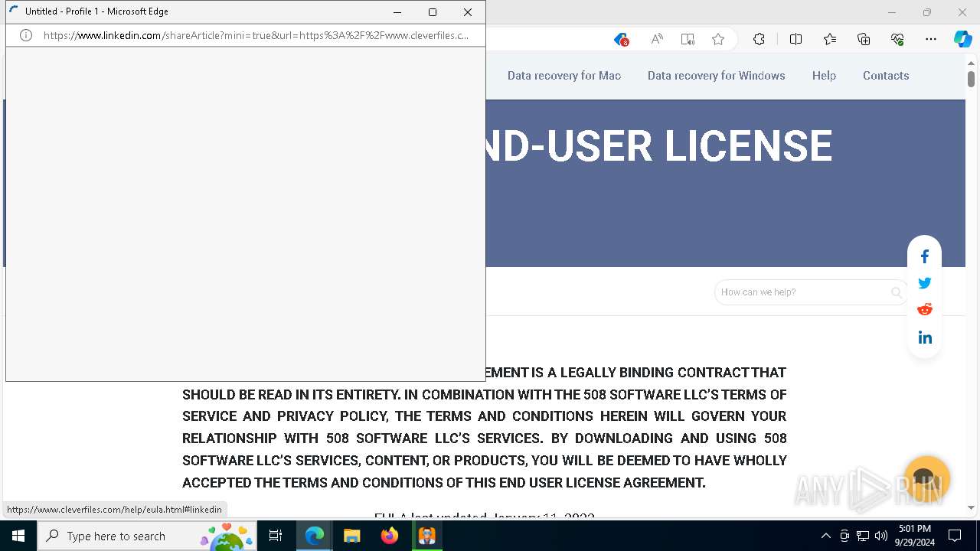
Task: Open Edge Settings and more menu
Action: (x=931, y=40)
